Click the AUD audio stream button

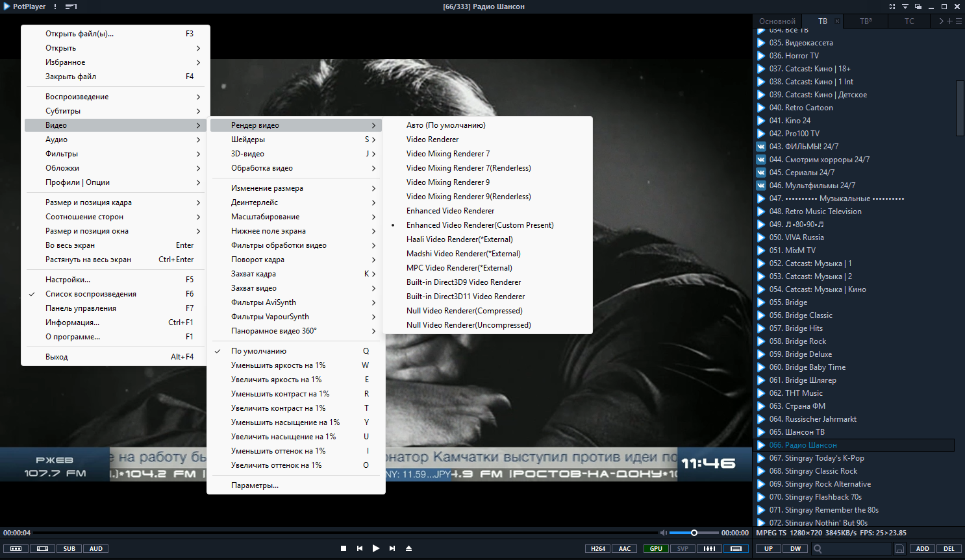click(96, 549)
